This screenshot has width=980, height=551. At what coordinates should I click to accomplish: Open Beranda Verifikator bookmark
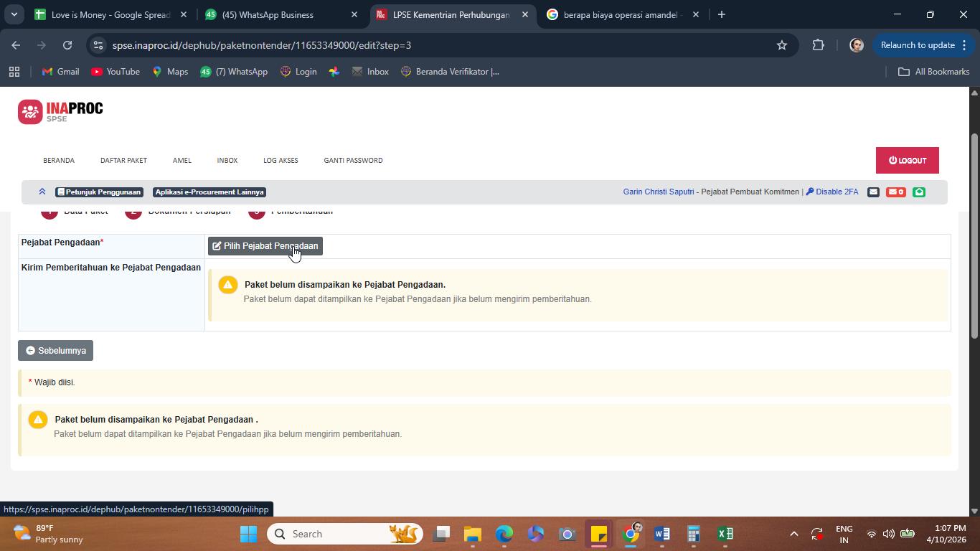coord(450,72)
